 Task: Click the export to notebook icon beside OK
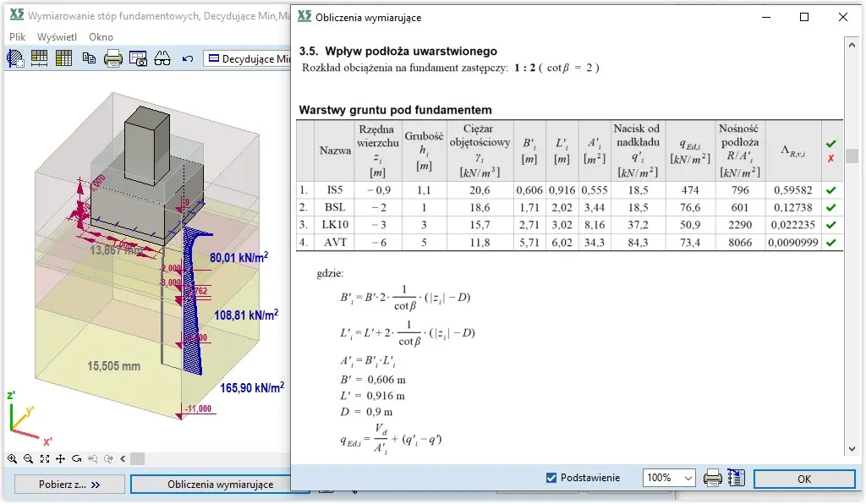coord(736,478)
